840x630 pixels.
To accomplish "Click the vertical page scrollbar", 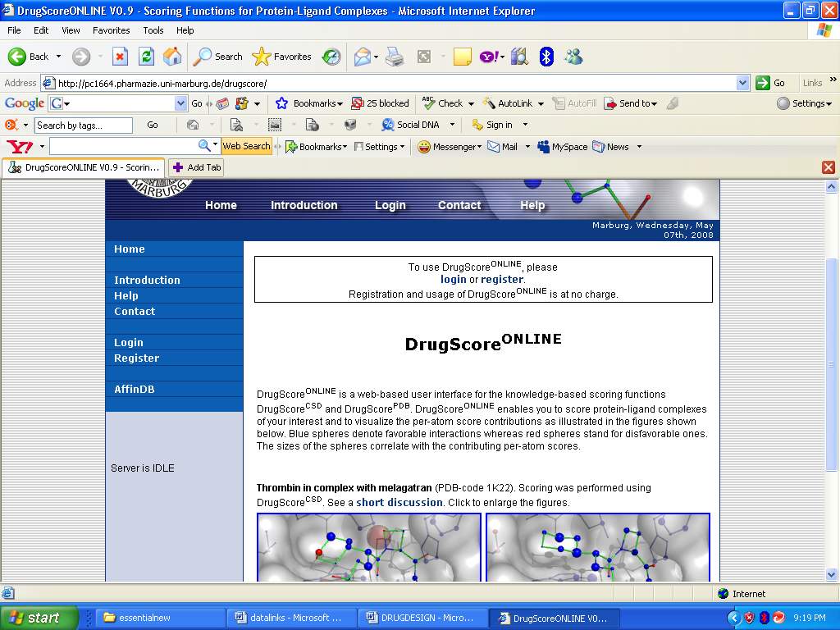I will [x=831, y=364].
